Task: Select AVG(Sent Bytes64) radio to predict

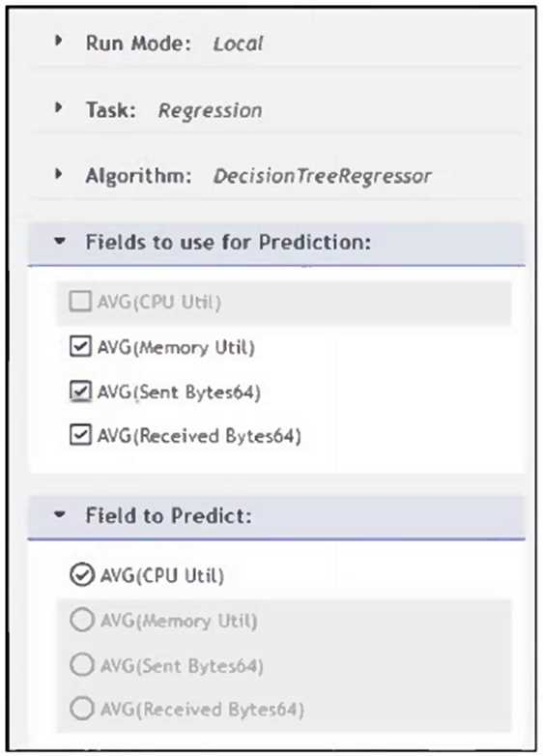Action: point(81,664)
